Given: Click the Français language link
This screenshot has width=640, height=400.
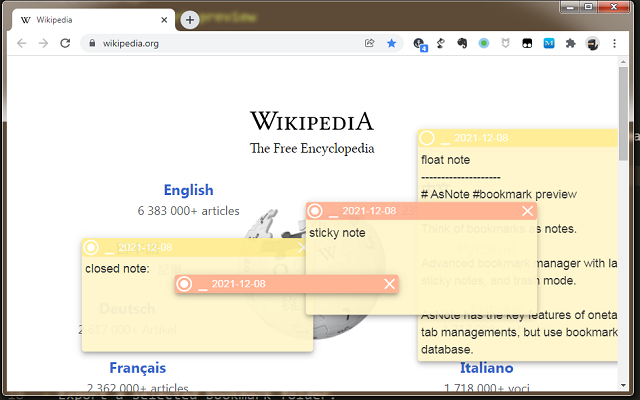Looking at the screenshot, I should click(138, 368).
